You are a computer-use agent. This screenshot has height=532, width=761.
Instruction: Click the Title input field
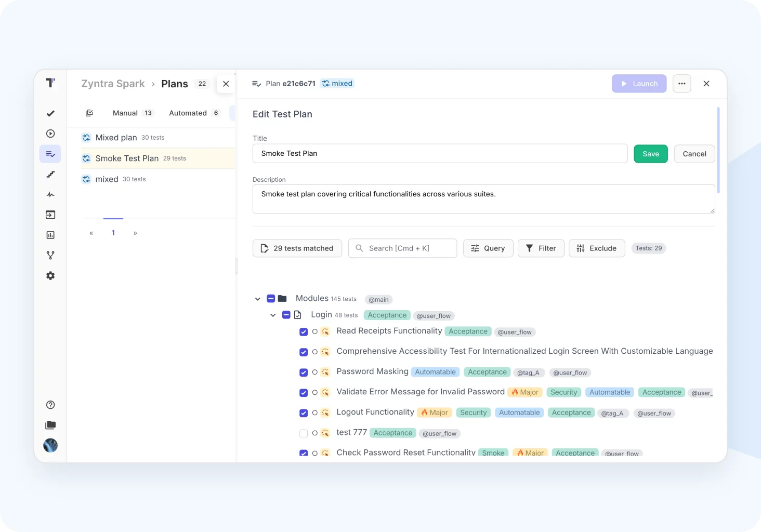(440, 154)
